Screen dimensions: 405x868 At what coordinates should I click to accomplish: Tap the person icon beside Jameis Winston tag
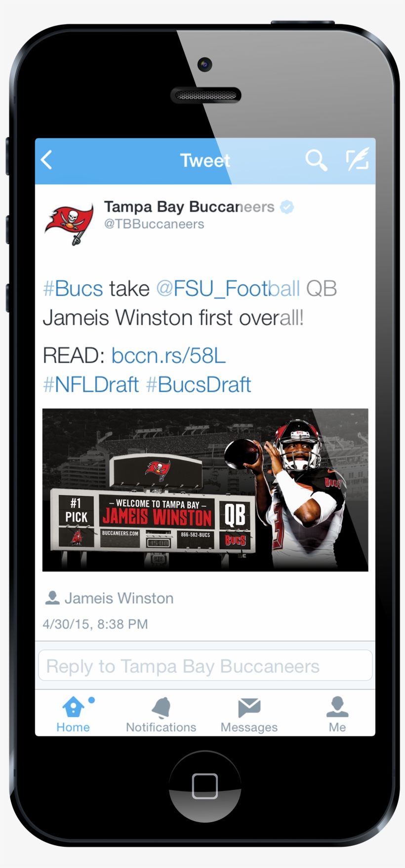52,598
